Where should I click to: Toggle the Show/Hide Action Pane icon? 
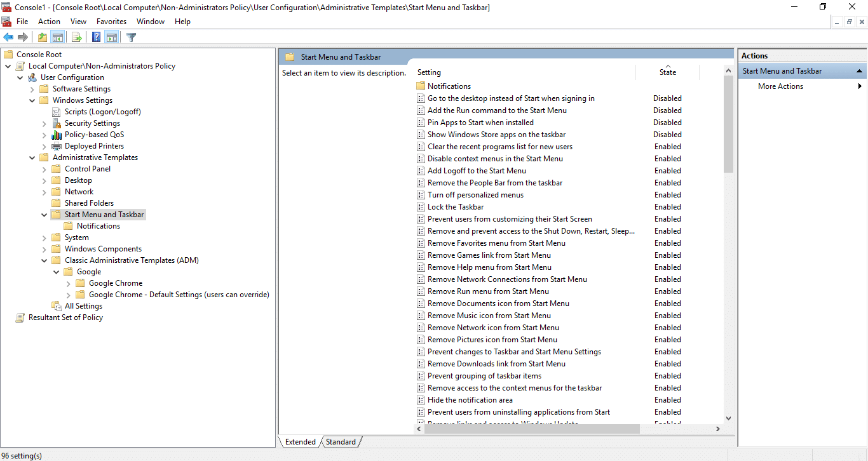coord(112,37)
